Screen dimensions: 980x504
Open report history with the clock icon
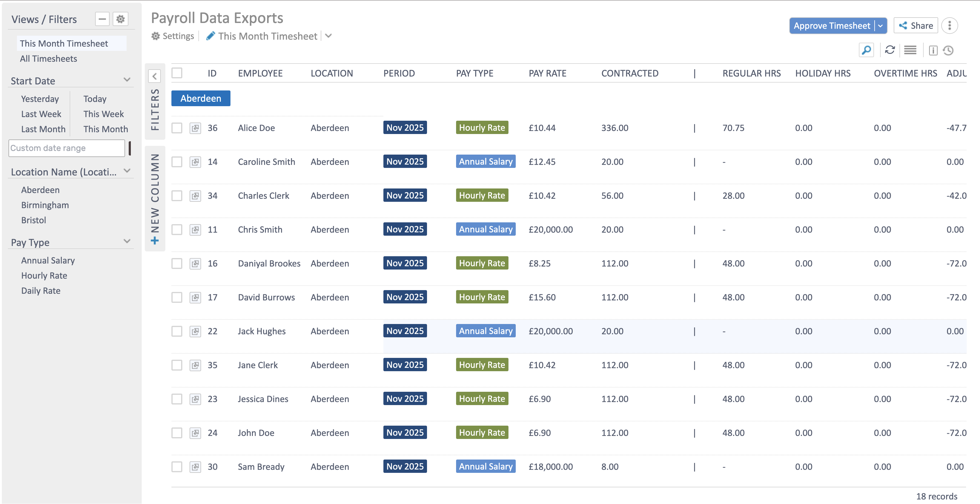[x=948, y=50]
